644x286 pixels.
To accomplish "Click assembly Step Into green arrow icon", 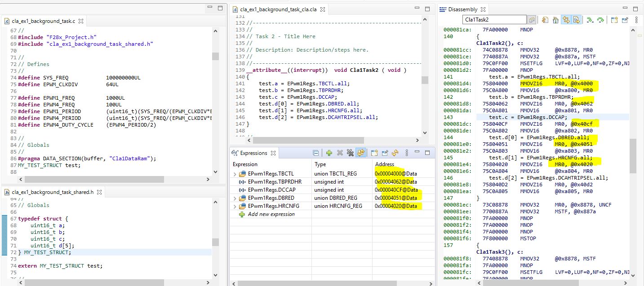I will coord(590,20).
